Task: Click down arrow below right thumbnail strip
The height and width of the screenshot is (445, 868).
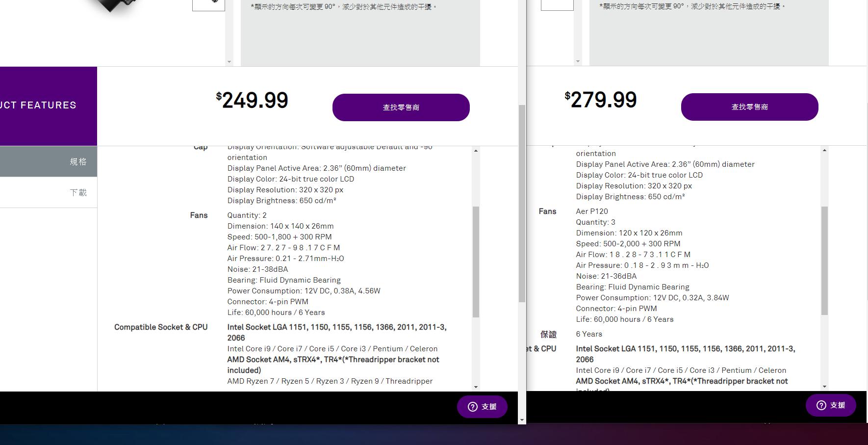Action: pyautogui.click(x=578, y=61)
